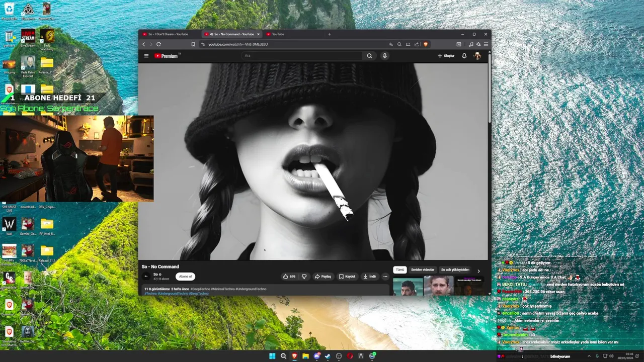This screenshot has width=644, height=362.
Task: Open the Recycle Bin desktop icon
Action: 9,11
